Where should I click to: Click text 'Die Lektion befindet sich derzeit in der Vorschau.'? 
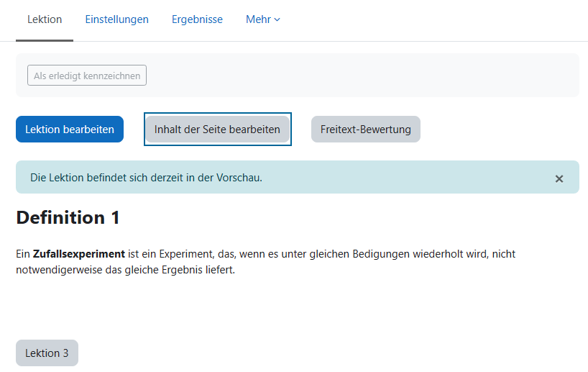point(146,178)
